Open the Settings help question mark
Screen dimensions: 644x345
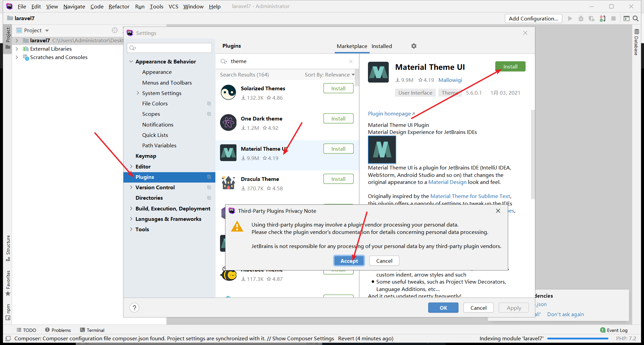pyautogui.click(x=134, y=308)
